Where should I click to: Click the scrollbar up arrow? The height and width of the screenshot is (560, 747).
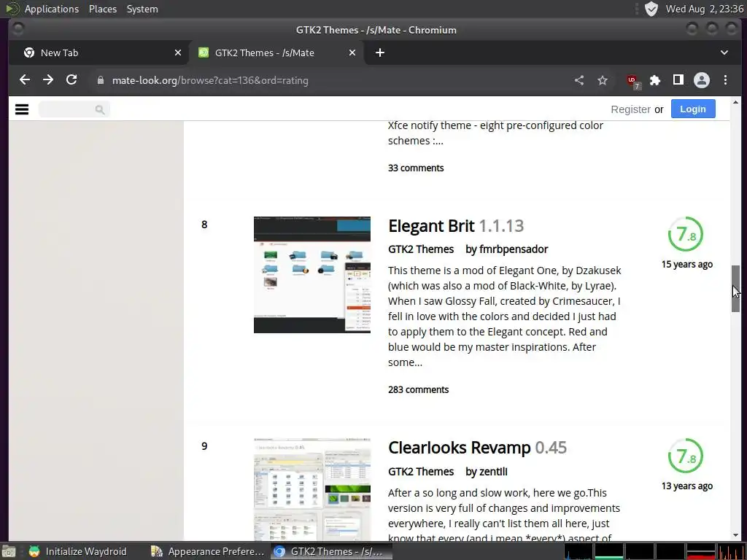[x=735, y=102]
